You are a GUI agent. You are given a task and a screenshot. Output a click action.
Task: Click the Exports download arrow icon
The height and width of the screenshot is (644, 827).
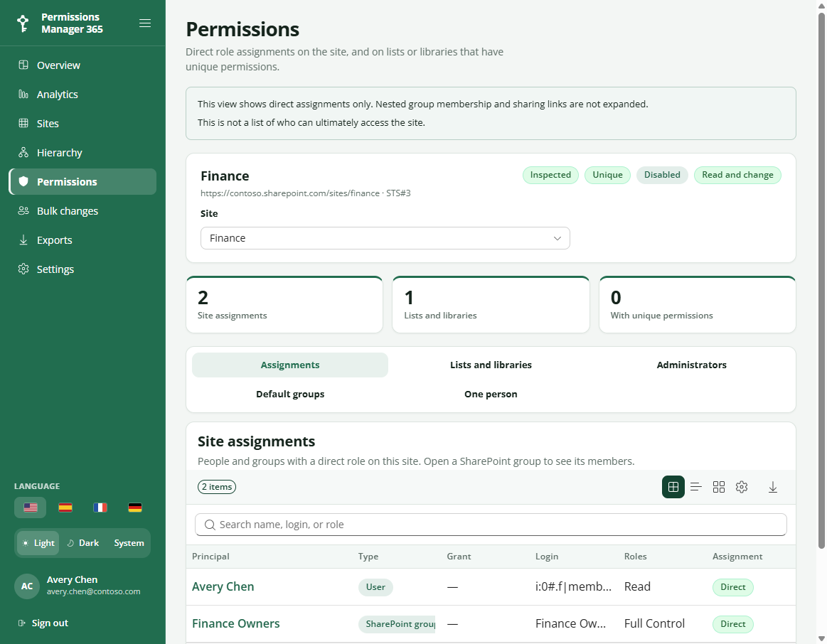pos(23,240)
